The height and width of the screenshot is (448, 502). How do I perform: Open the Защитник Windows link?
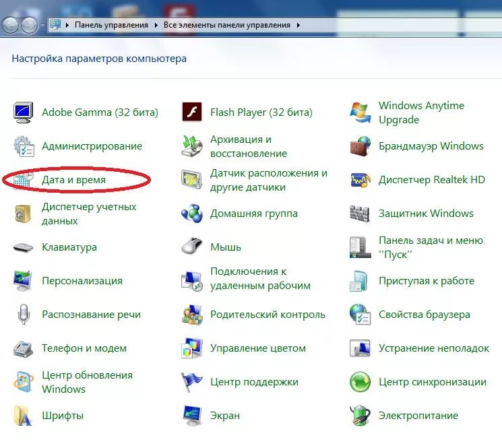[x=426, y=214]
